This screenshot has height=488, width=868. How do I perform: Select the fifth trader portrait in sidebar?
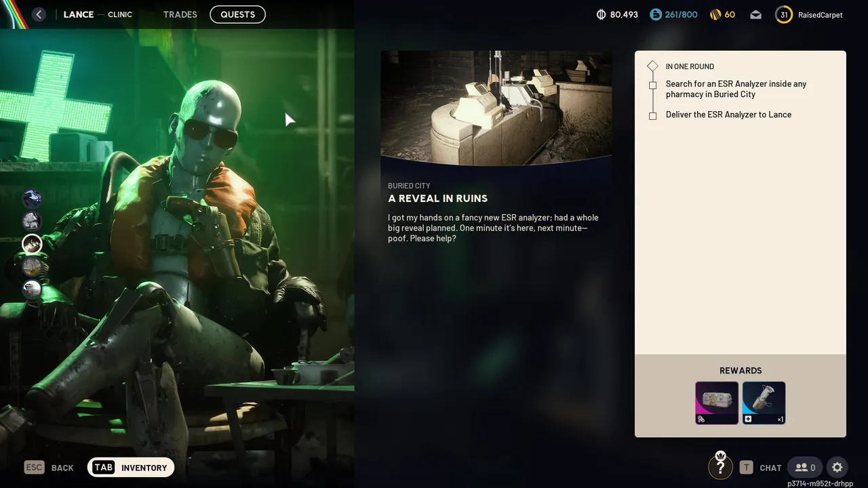point(32,290)
